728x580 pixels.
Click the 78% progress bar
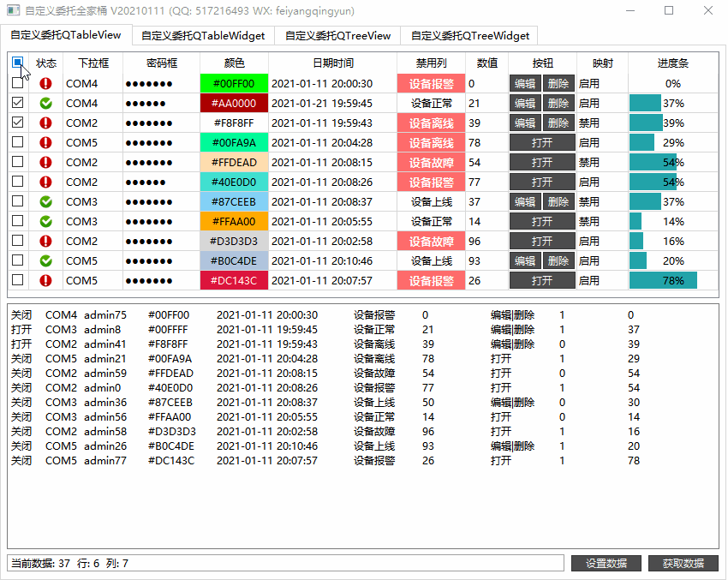tap(672, 280)
